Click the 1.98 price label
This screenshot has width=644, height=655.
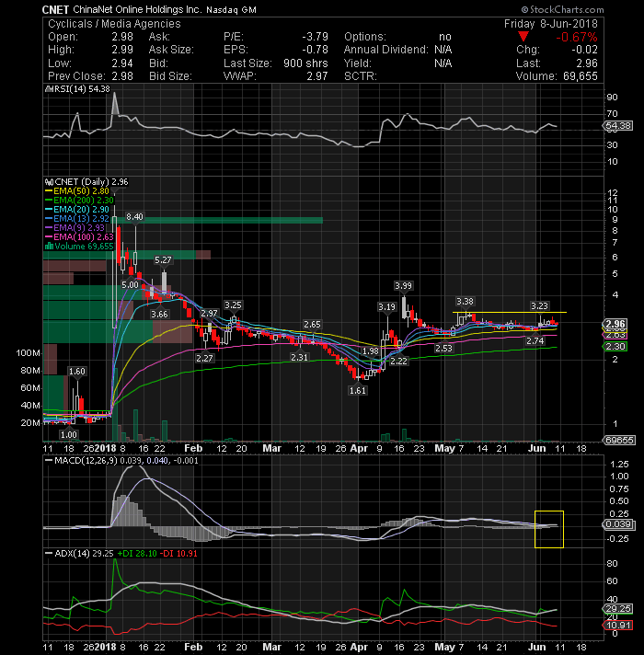click(x=371, y=350)
